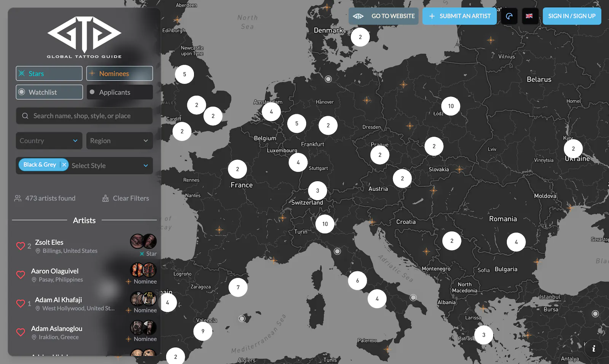This screenshot has height=364, width=609.
Task: Remove the Black & Grey style tag
Action: [64, 165]
